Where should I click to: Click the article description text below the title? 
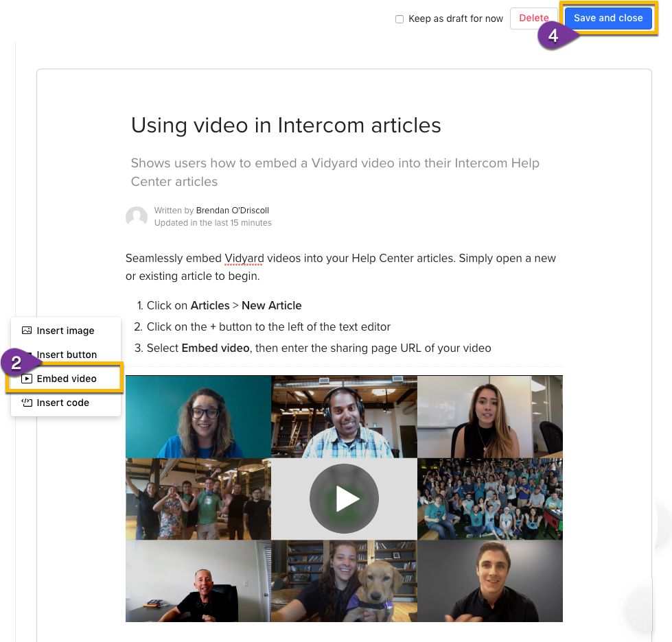334,171
